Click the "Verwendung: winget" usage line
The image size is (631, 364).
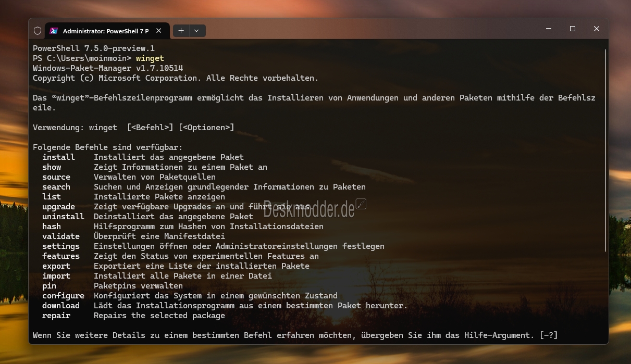click(x=133, y=128)
